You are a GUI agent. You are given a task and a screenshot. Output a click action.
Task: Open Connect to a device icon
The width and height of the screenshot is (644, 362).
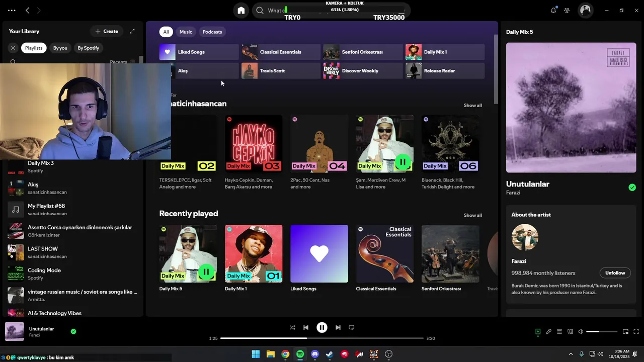click(570, 332)
